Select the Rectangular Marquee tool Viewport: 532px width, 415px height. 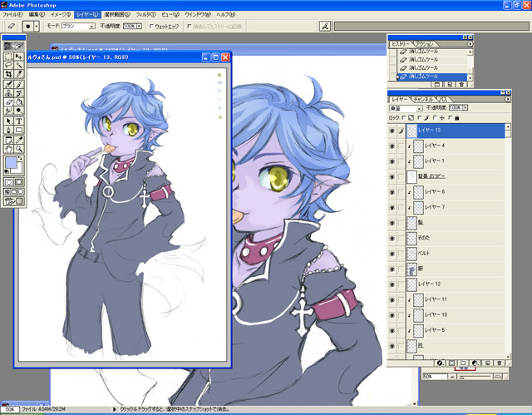pos(9,57)
